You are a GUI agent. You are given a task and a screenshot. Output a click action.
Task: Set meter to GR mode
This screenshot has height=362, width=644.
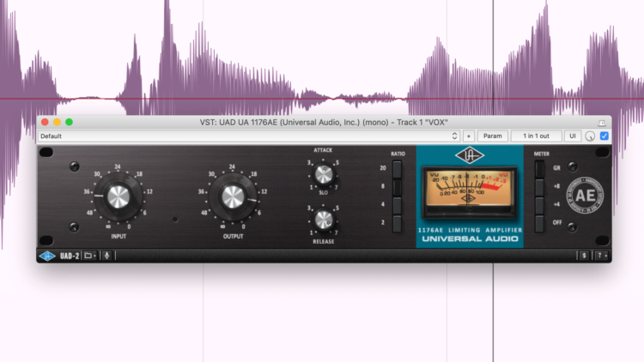(x=539, y=169)
